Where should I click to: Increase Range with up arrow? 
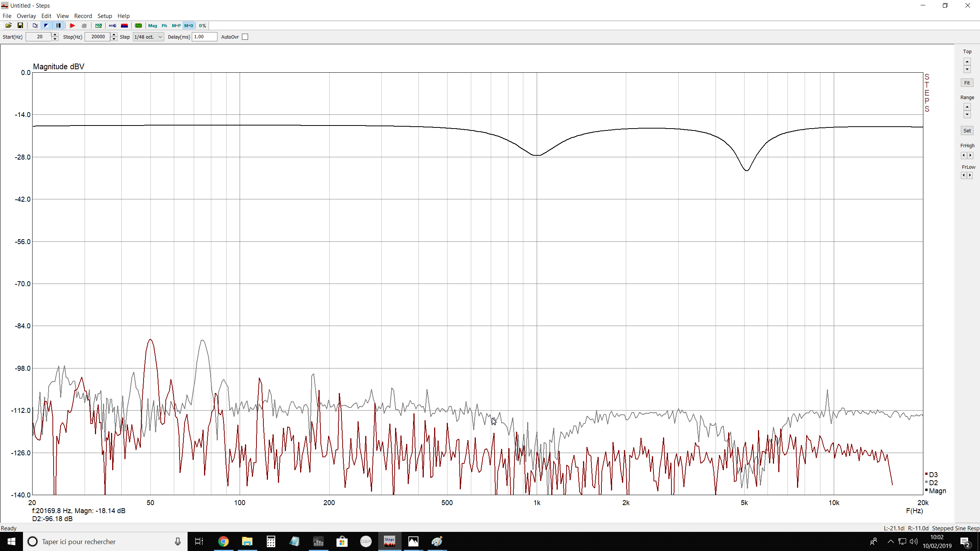pos(967,107)
